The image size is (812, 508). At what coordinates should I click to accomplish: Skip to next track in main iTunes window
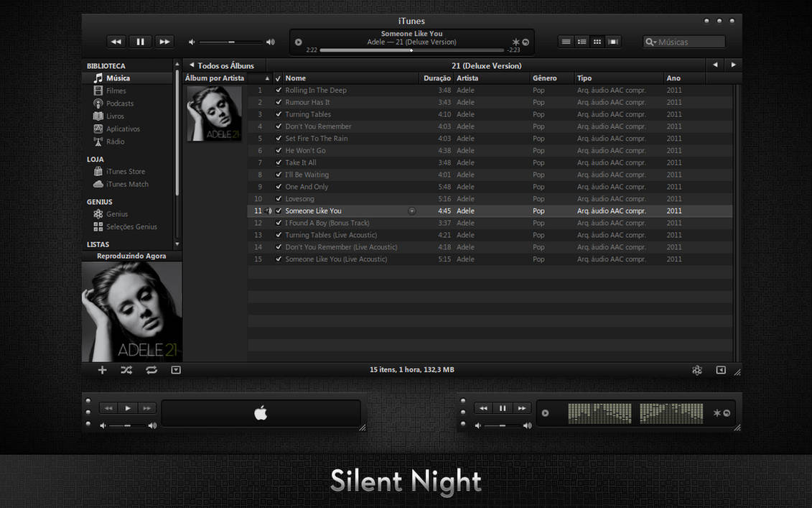(164, 42)
